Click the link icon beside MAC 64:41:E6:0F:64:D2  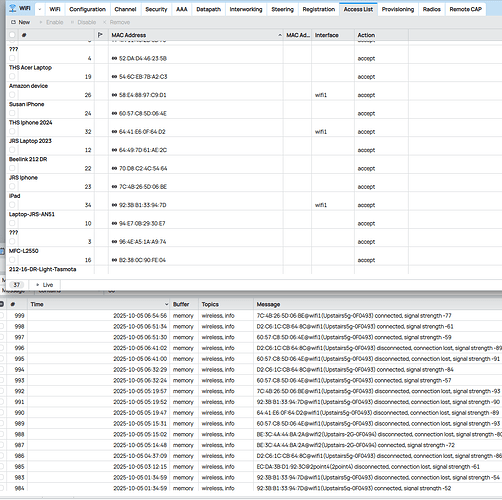[x=114, y=132]
